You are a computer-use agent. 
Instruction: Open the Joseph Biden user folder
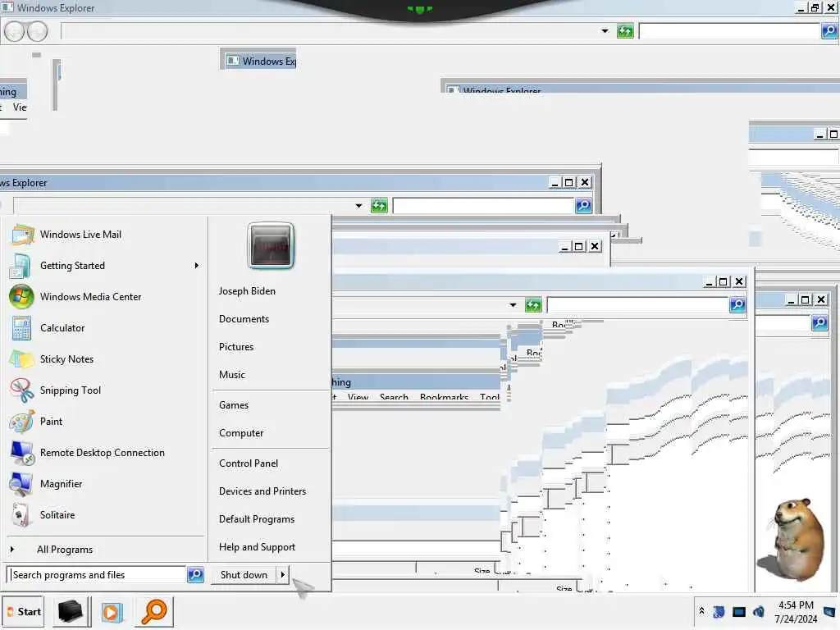pyautogui.click(x=247, y=291)
